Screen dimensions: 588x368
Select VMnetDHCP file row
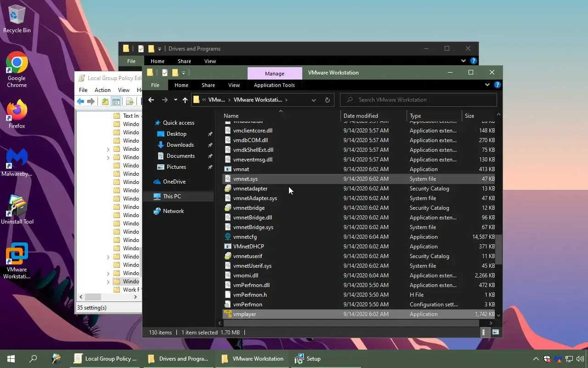pyautogui.click(x=359, y=247)
